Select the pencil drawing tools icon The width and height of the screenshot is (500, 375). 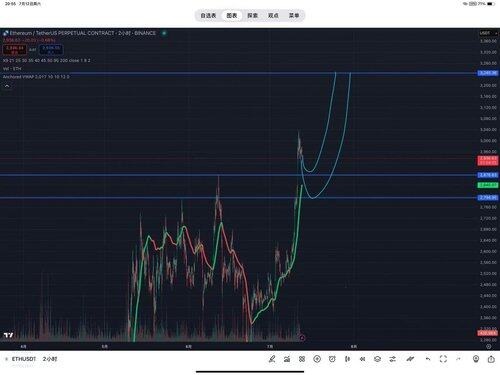coord(272,359)
